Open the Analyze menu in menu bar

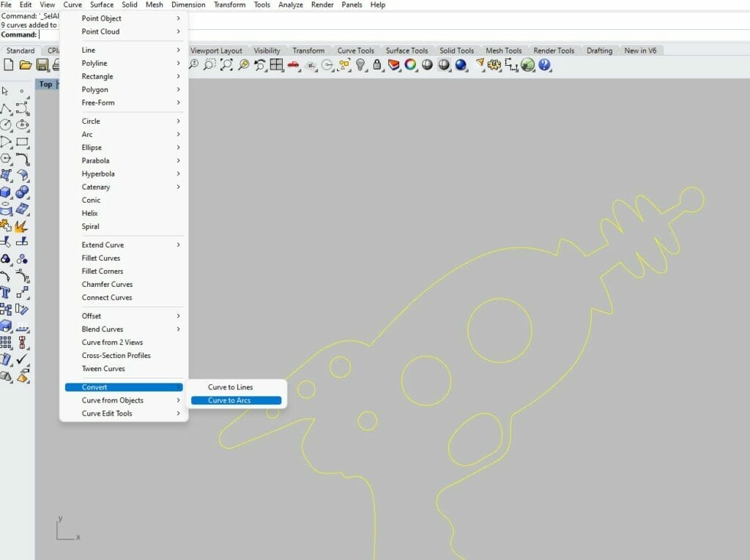(x=290, y=5)
